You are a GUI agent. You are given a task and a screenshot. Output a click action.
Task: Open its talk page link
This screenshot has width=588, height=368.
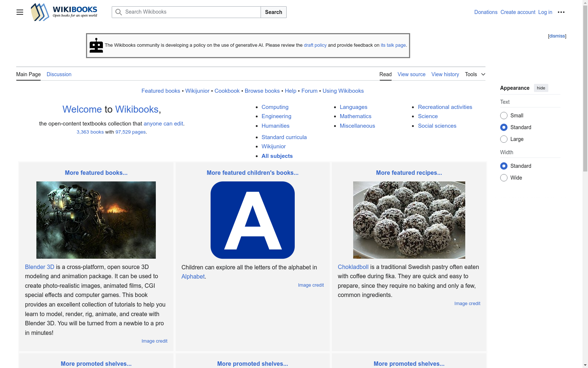(x=393, y=45)
